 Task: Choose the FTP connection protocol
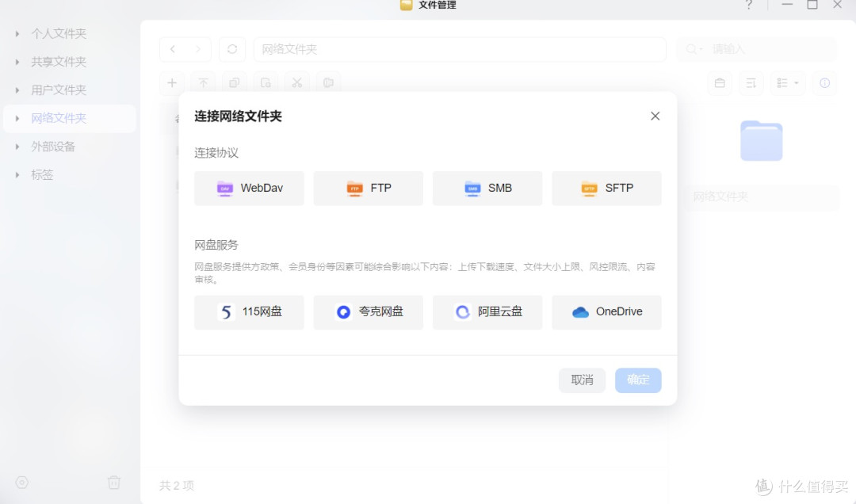(x=368, y=188)
